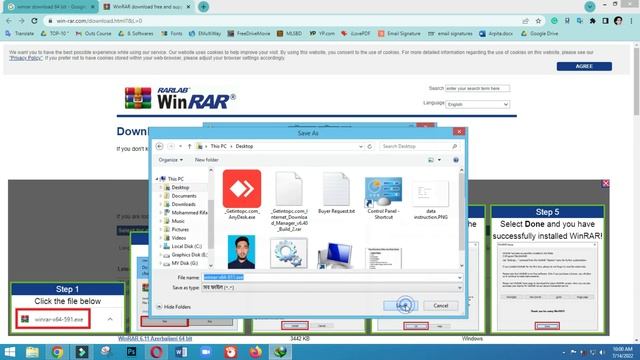This screenshot has height=360, width=640.
Task: Expand view options dropdown arrow
Action: tap(440, 160)
